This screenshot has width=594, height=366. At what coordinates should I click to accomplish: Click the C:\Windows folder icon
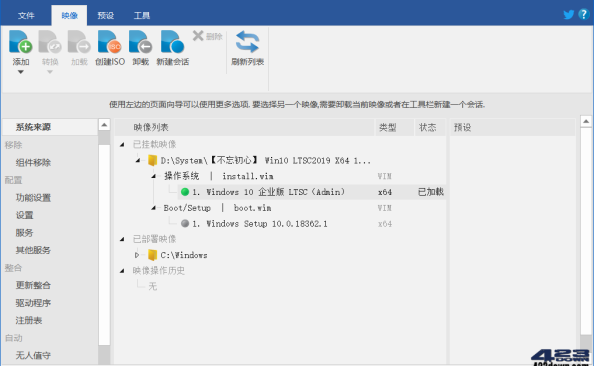pyautogui.click(x=152, y=255)
